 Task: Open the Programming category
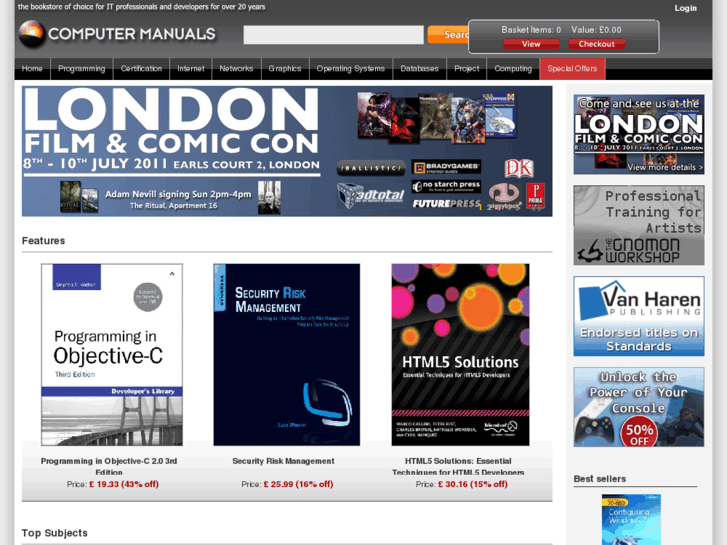tap(82, 69)
